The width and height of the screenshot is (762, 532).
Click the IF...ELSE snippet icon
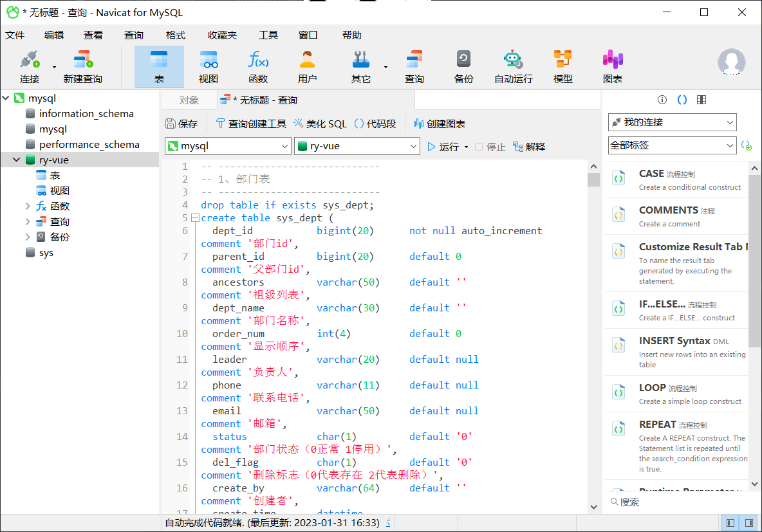[x=618, y=309]
